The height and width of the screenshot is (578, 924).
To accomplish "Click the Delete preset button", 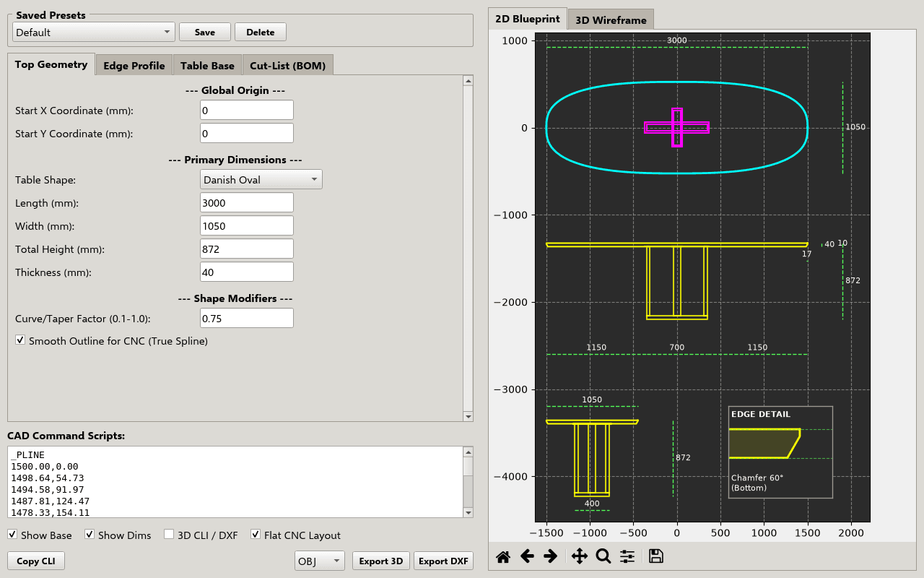I will click(x=261, y=32).
